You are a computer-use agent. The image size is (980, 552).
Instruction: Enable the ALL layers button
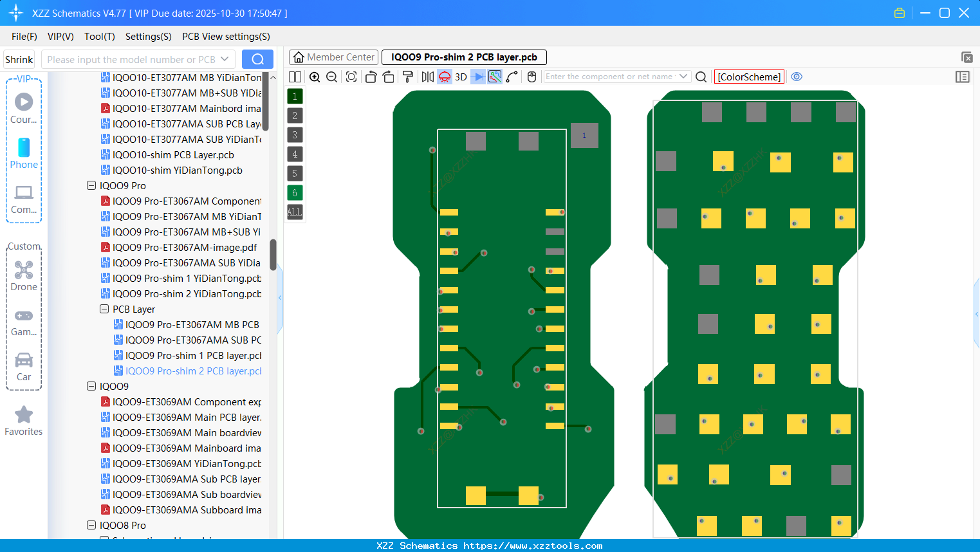click(x=295, y=212)
